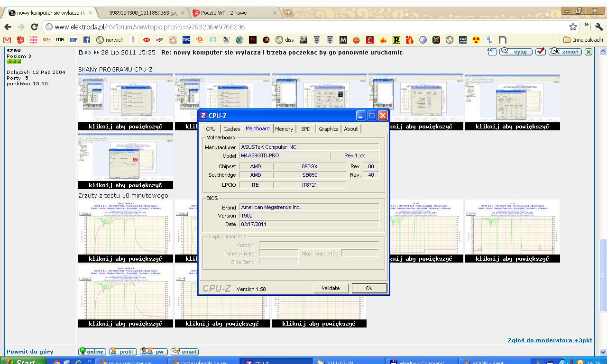Click the red checkmark icon on the post

(540, 52)
